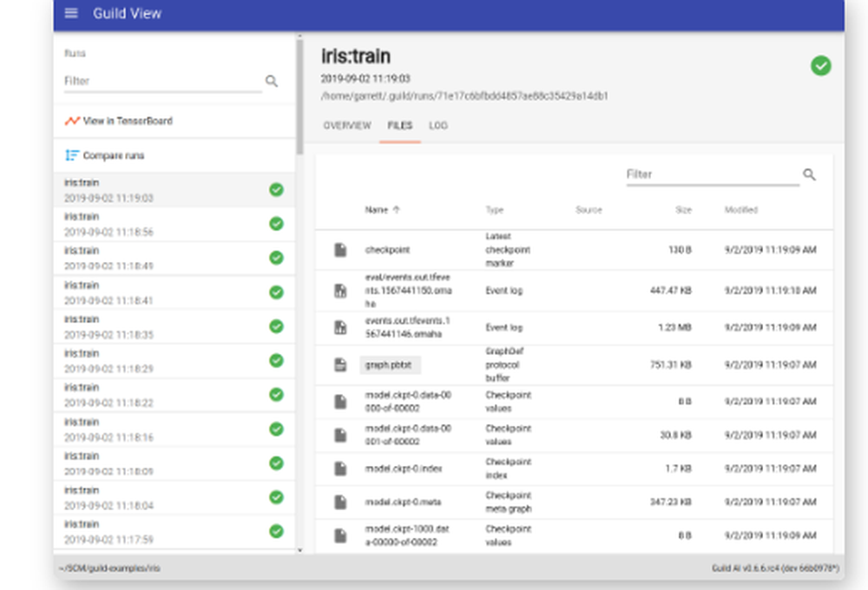Sort files by Modified column header
The height and width of the screenshot is (590, 868).
(740, 210)
